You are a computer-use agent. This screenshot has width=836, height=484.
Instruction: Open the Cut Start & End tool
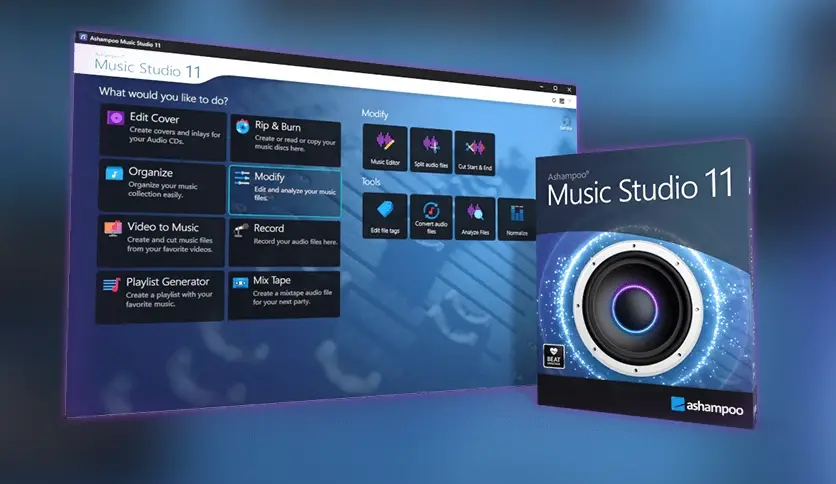pos(475,153)
